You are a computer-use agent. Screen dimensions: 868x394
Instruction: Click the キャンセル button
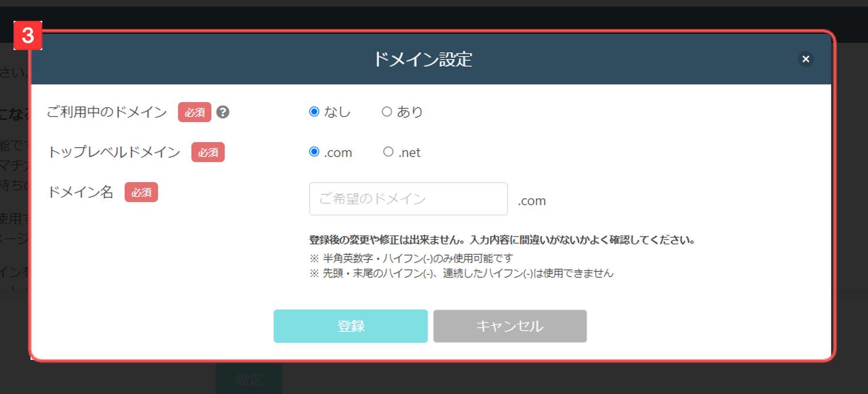510,326
